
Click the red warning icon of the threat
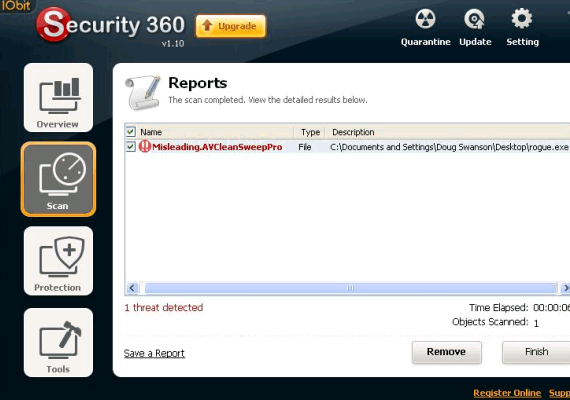[144, 147]
